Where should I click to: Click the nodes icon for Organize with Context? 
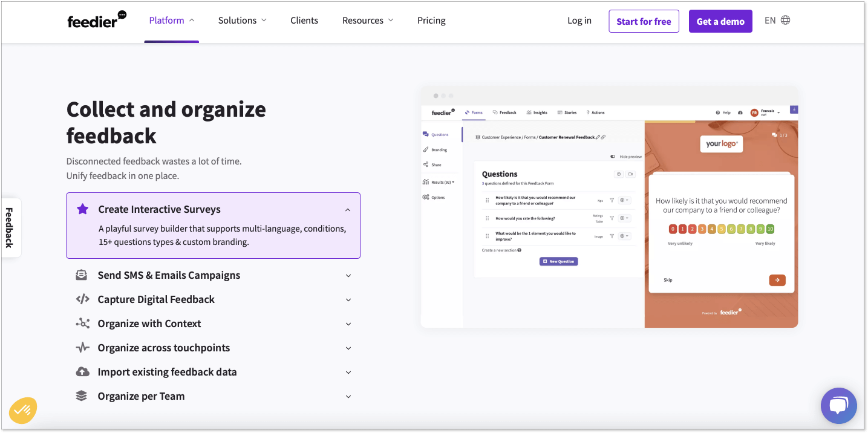pyautogui.click(x=82, y=324)
